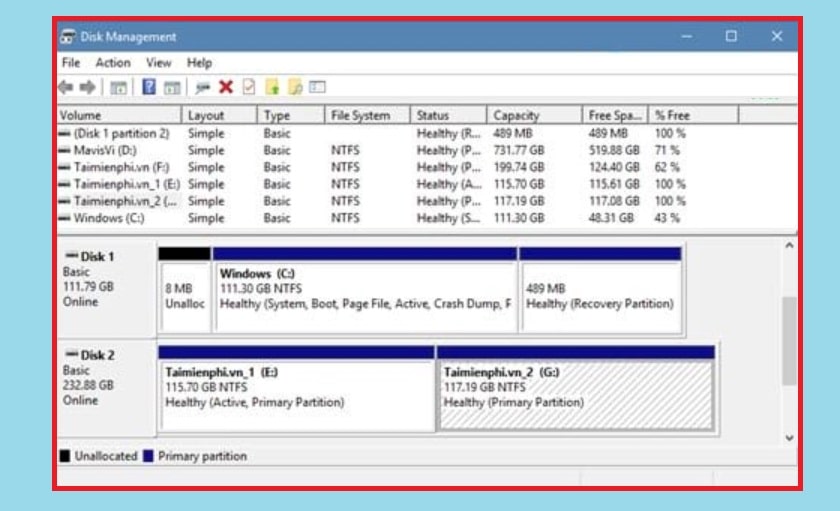Sort by the Free Space column header

615,115
